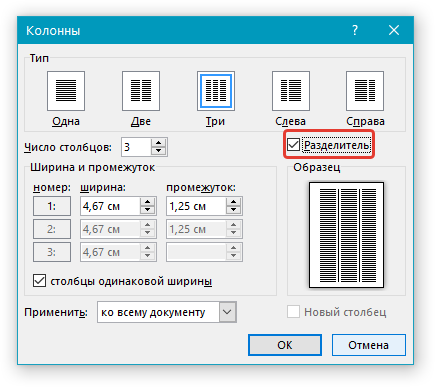Click the column number 2: box
Viewport: 435px width, 387px height.
(x=52, y=229)
